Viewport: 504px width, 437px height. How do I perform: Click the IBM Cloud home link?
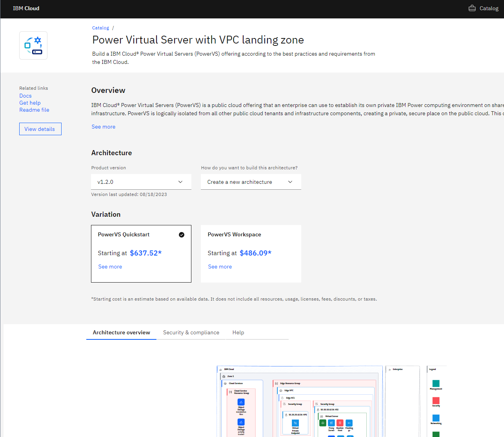pyautogui.click(x=26, y=8)
